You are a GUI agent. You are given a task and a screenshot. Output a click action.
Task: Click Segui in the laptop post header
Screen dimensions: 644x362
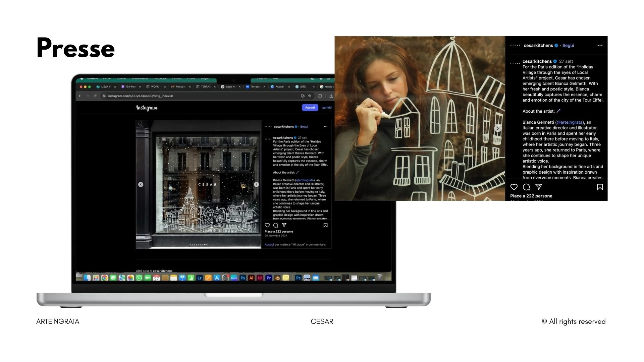[304, 127]
